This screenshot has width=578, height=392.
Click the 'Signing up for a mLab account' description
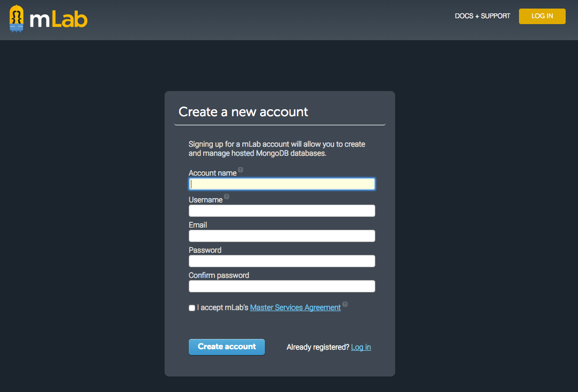277,149
